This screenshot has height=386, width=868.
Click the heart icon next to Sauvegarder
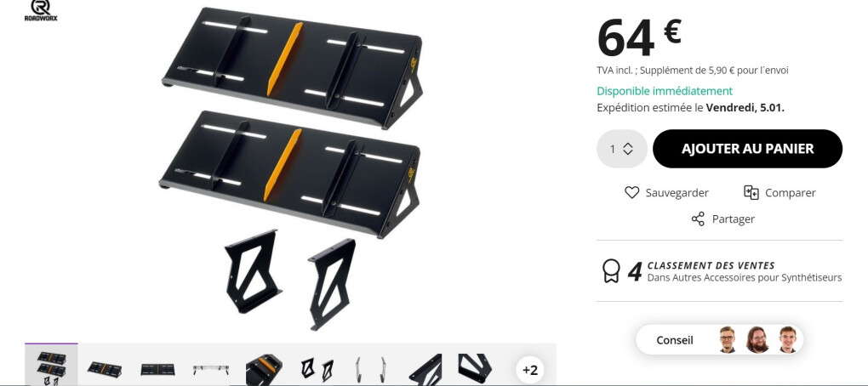coord(631,192)
